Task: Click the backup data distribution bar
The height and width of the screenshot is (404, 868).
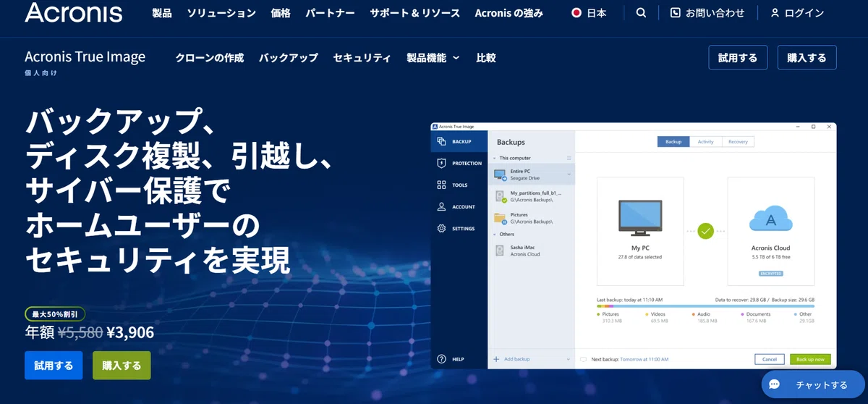Action: (x=706, y=306)
